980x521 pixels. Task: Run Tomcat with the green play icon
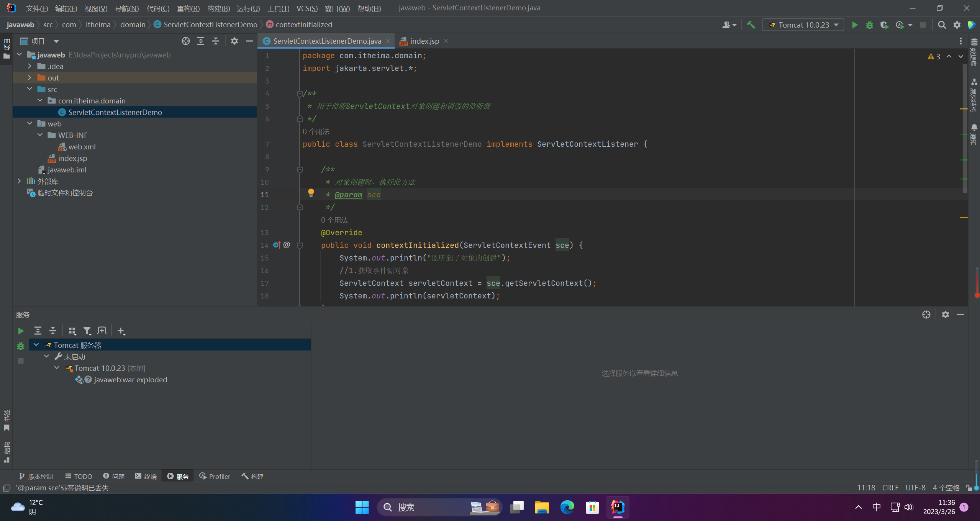854,25
